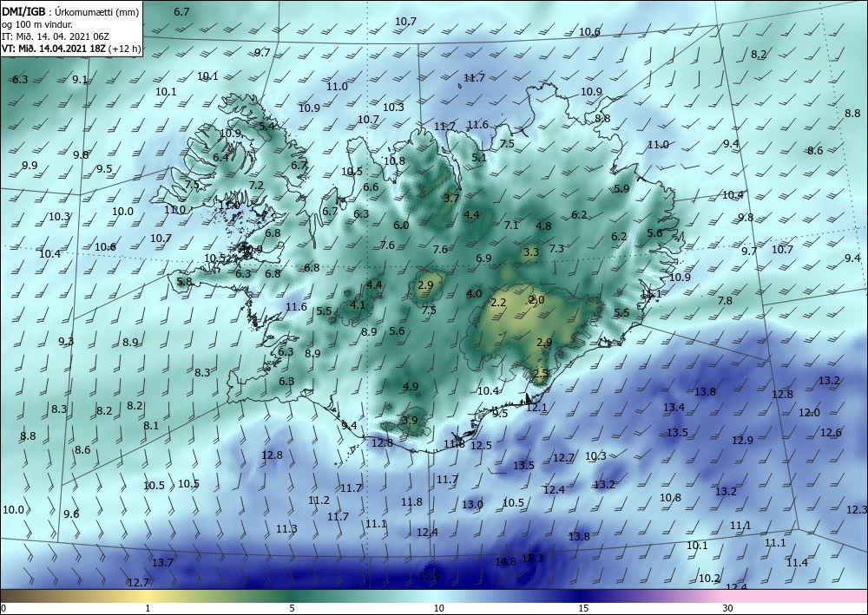
Task: Select the 5.4 value in the Westfjords
Action: [266, 126]
